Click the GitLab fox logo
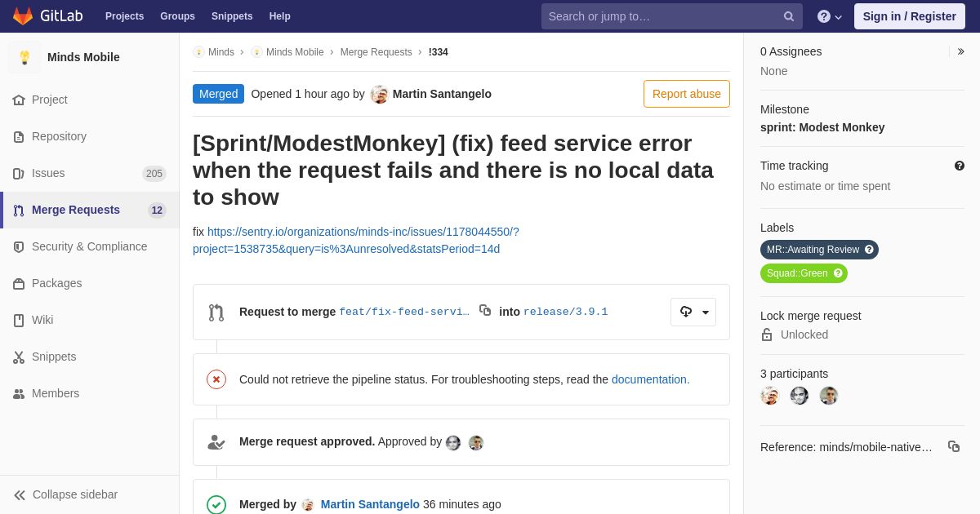 (x=23, y=16)
